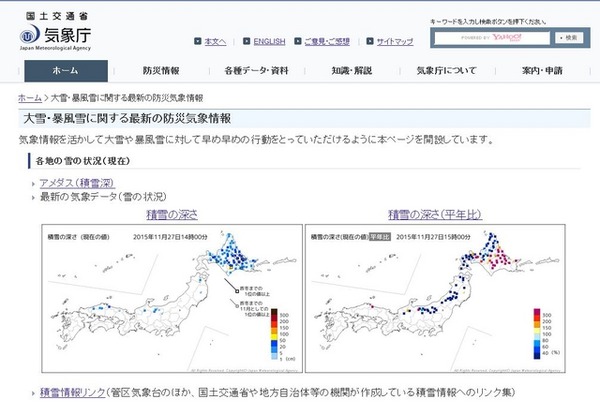The width and height of the screenshot is (600, 414).
Task: Click the 2015年11月27日14時00分 timestamp on left map
Action: [x=170, y=237]
